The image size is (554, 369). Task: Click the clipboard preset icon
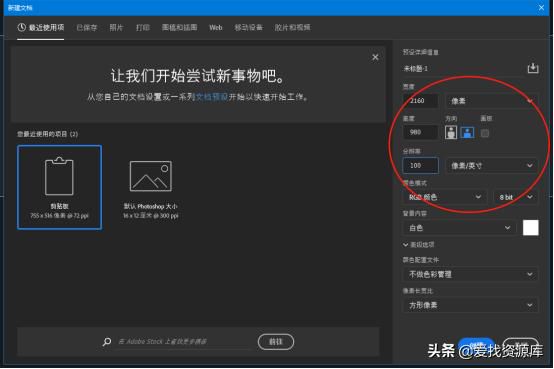(x=59, y=176)
